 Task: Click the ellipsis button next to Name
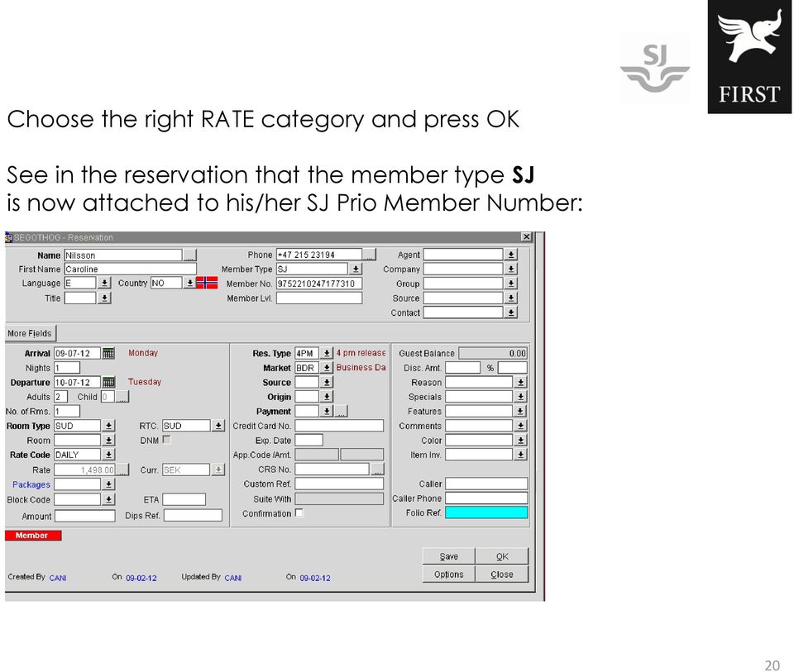pyautogui.click(x=190, y=255)
